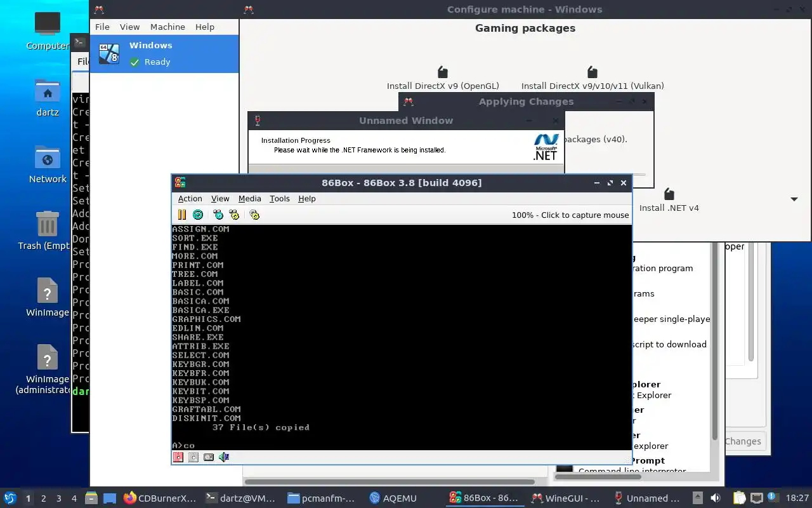Open the Help menu in WineGUI
The image size is (812, 508).
click(205, 27)
